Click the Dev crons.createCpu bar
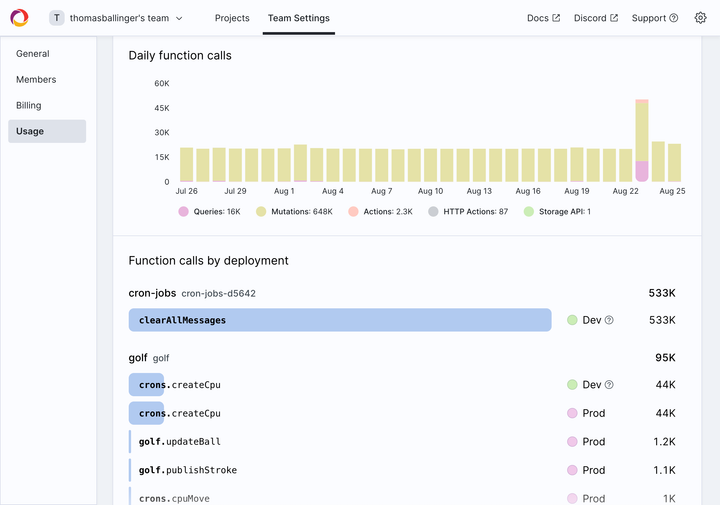The height and width of the screenshot is (505, 720). (x=146, y=385)
